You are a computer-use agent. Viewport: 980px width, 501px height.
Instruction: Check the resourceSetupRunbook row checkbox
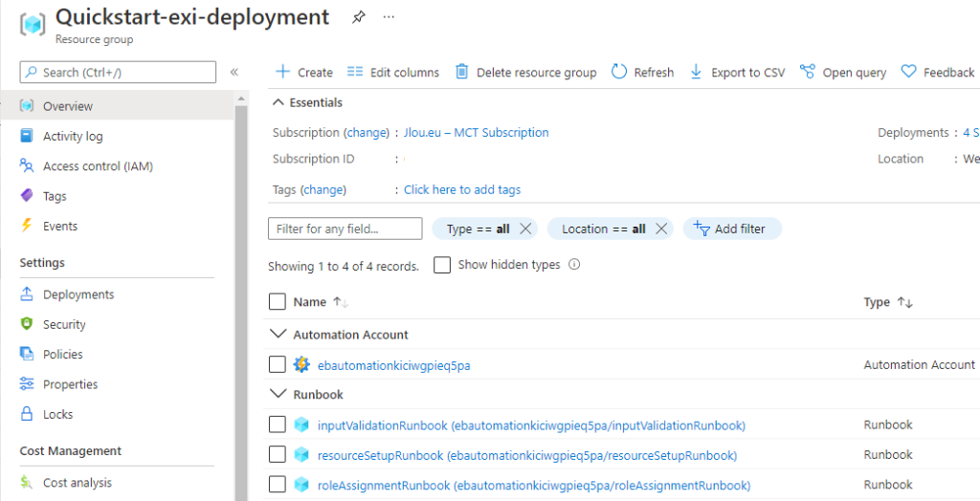(x=277, y=455)
